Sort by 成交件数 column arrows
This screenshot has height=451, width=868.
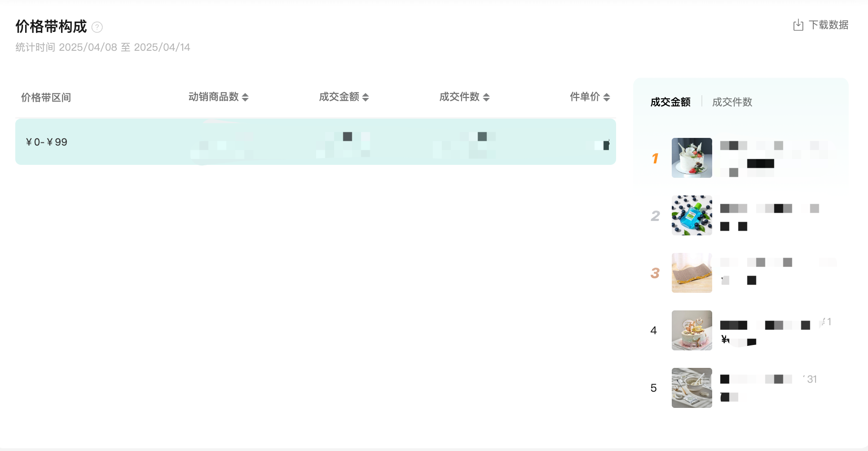tap(486, 97)
